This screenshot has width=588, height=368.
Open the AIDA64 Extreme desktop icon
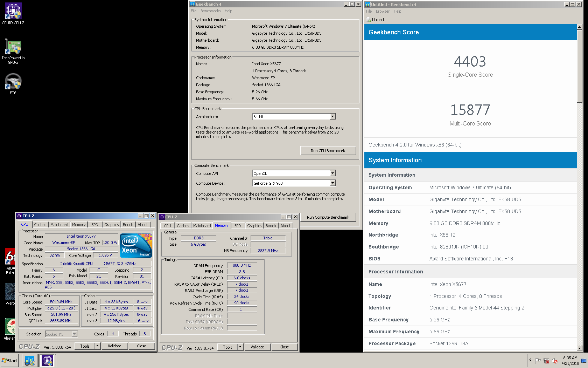10,261
